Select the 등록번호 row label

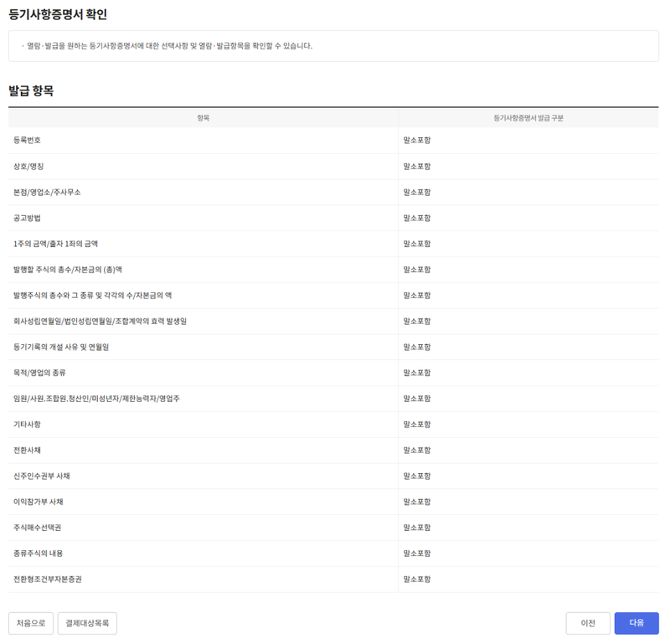[27, 140]
